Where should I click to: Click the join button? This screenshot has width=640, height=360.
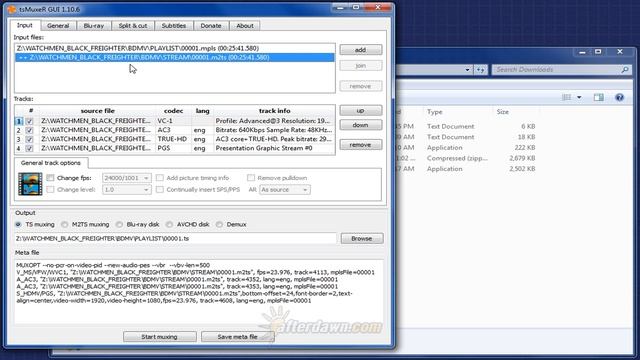[x=360, y=65]
